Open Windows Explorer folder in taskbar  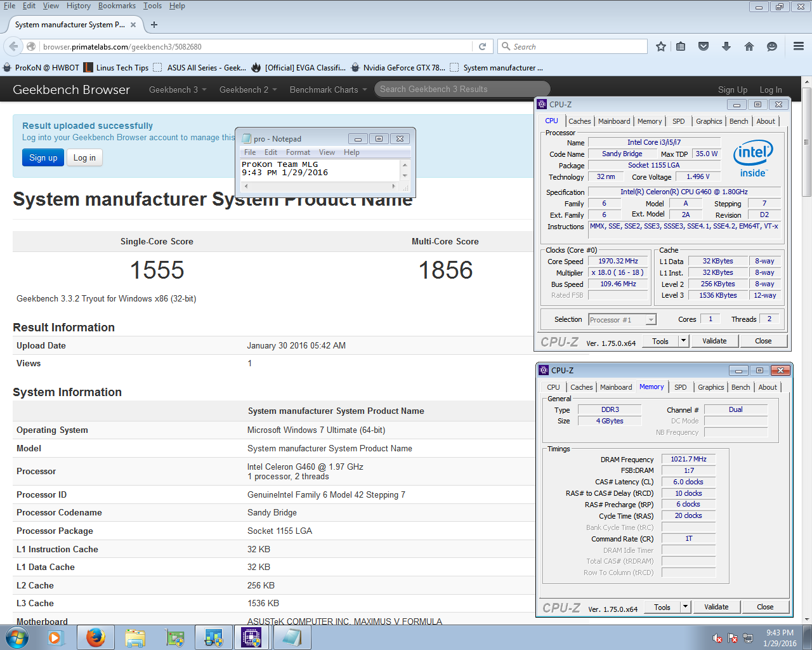(x=135, y=637)
